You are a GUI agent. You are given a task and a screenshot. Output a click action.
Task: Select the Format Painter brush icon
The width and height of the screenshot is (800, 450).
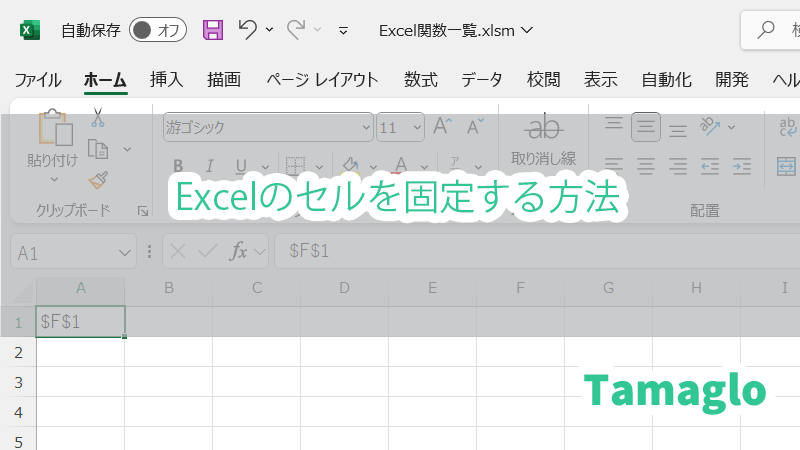(x=98, y=180)
